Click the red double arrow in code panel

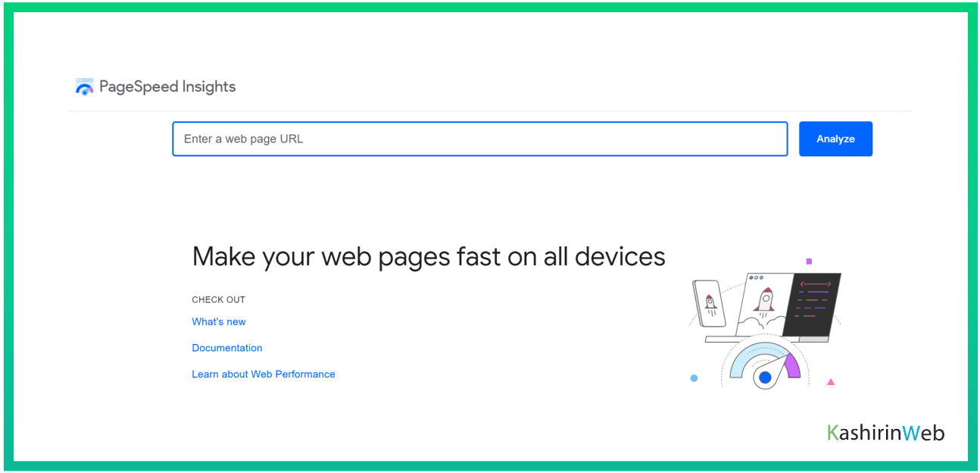point(816,284)
